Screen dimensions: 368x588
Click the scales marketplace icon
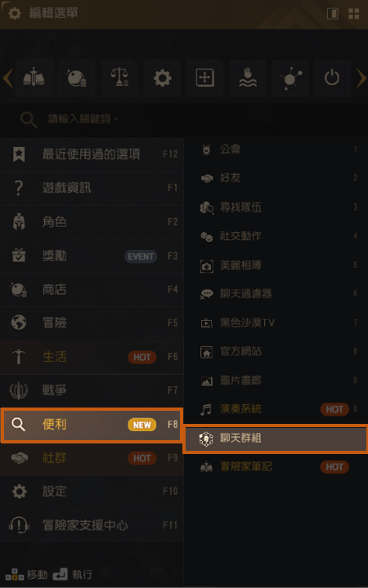pos(119,78)
